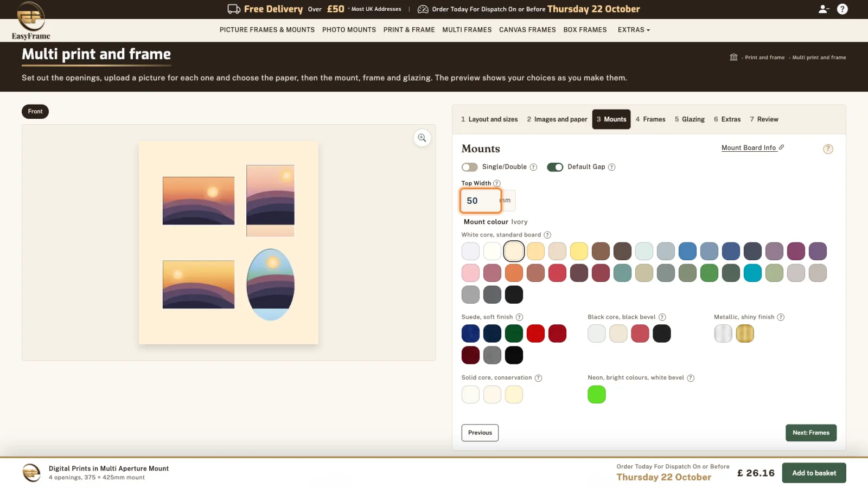This screenshot has height=488, width=868.
Task: Open the help question mark in header
Action: [x=843, y=9]
